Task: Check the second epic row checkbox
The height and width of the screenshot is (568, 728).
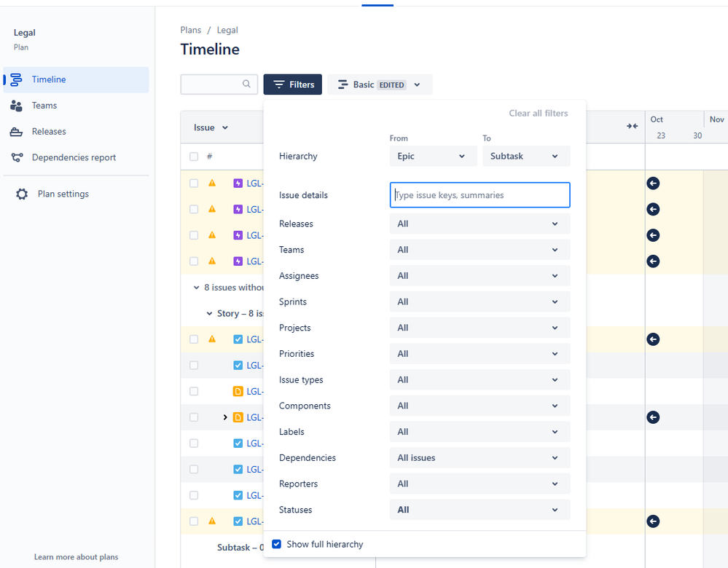Action: (x=194, y=209)
